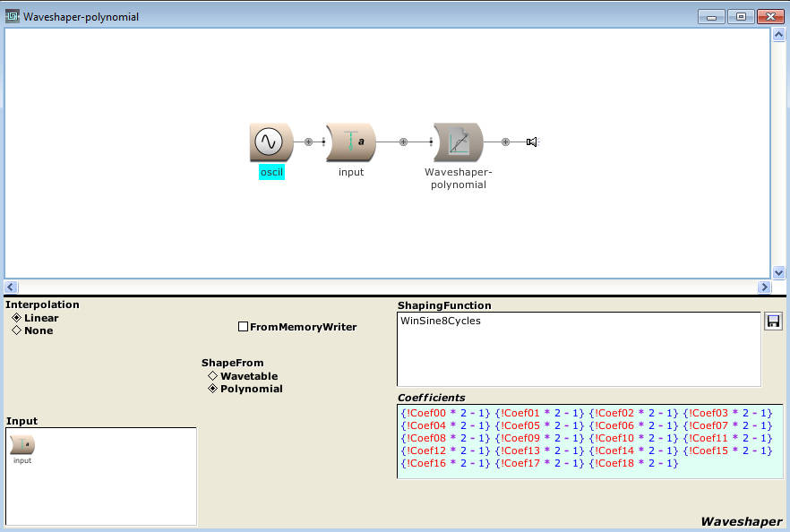Click the ShapeFrom parameter label
This screenshot has height=532, width=790.
[x=232, y=363]
